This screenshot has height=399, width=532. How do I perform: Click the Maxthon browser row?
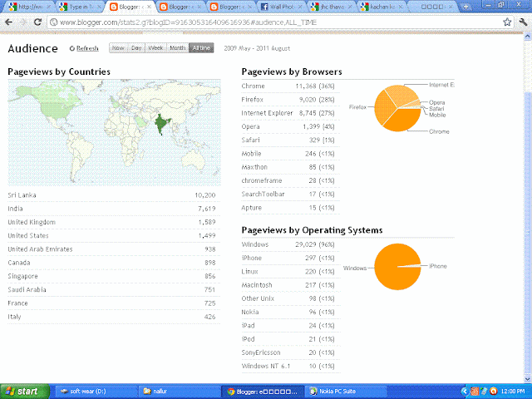290,167
